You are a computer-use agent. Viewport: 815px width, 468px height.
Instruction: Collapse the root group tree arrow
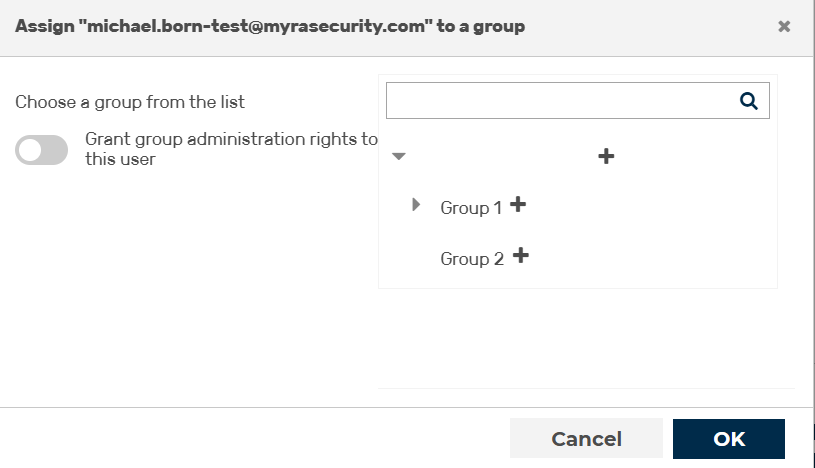click(399, 156)
